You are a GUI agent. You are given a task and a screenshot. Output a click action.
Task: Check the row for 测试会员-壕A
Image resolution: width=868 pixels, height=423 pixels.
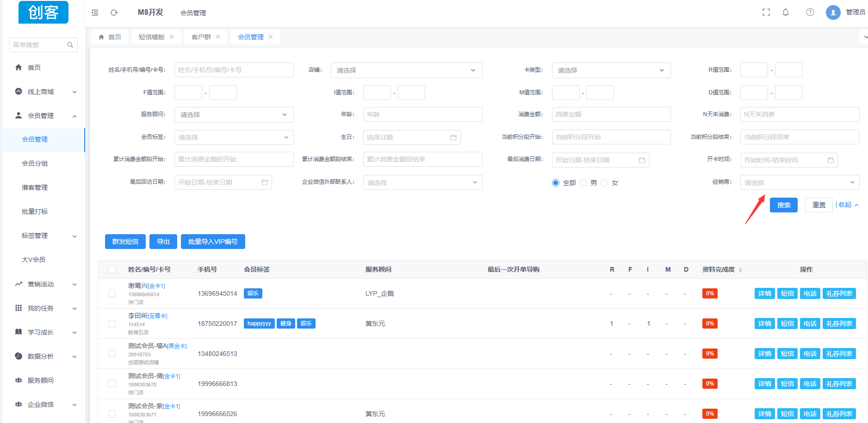[112, 354]
